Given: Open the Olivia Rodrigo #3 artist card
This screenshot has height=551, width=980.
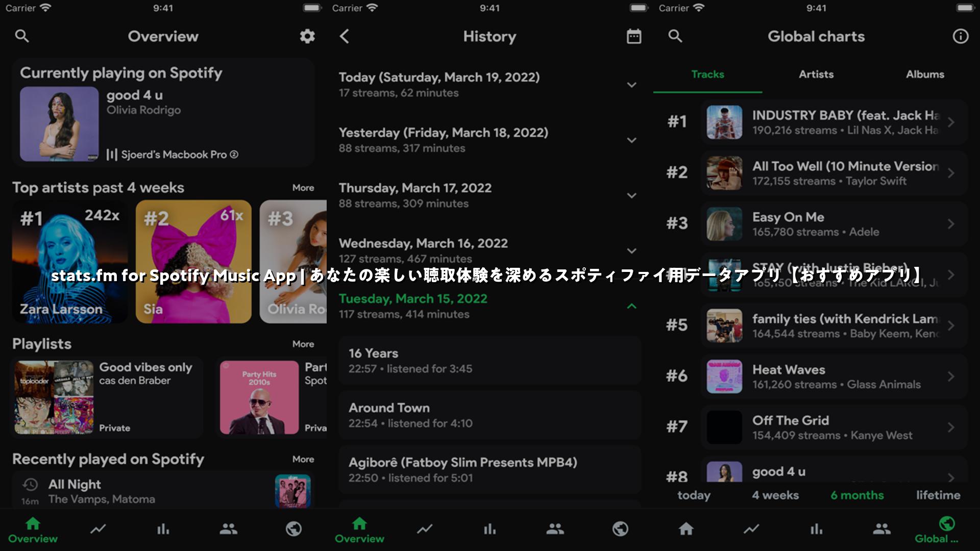Looking at the screenshot, I should [293, 262].
